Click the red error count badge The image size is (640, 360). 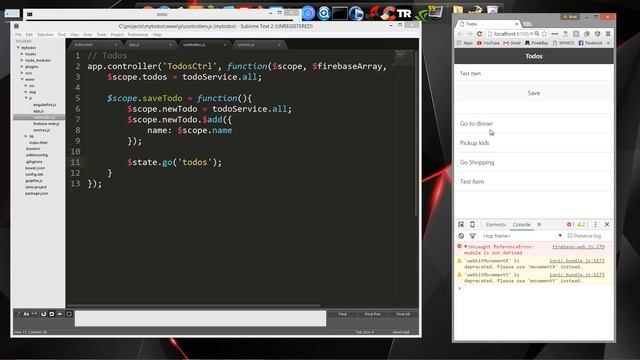(x=570, y=224)
